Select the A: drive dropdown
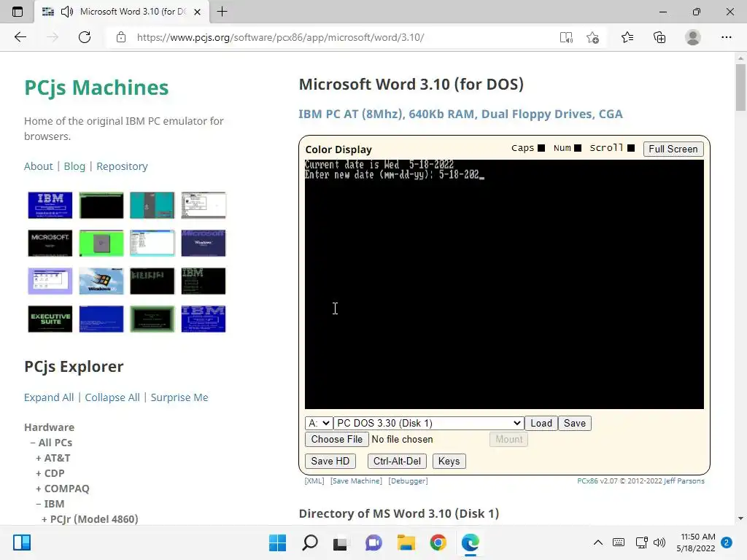This screenshot has height=560, width=747. tap(318, 423)
